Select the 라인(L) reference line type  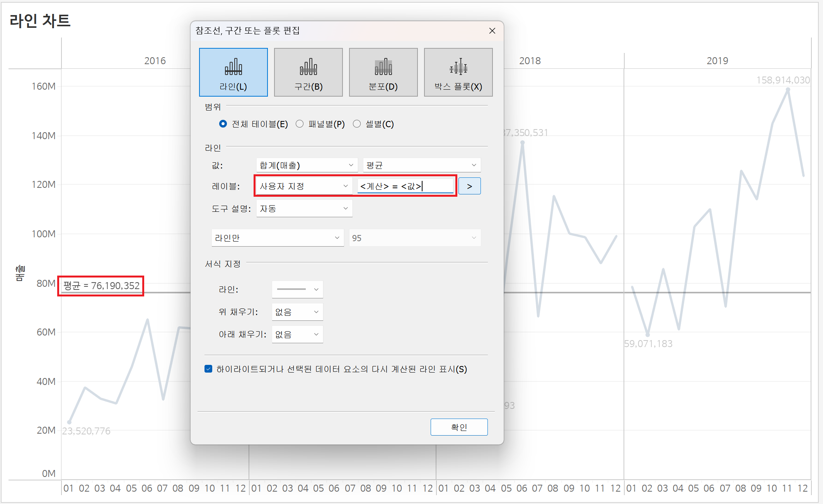(233, 72)
